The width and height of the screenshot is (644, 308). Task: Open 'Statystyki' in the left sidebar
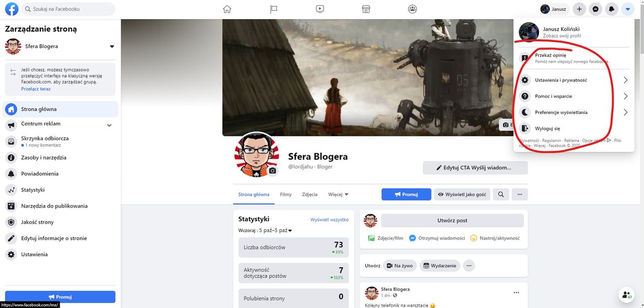[60, 190]
